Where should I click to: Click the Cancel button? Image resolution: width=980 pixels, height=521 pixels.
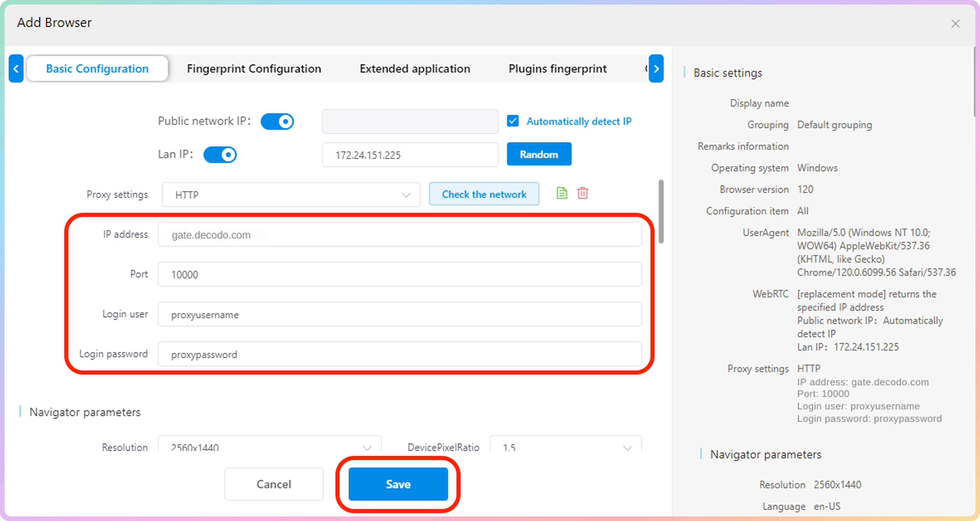point(273,484)
